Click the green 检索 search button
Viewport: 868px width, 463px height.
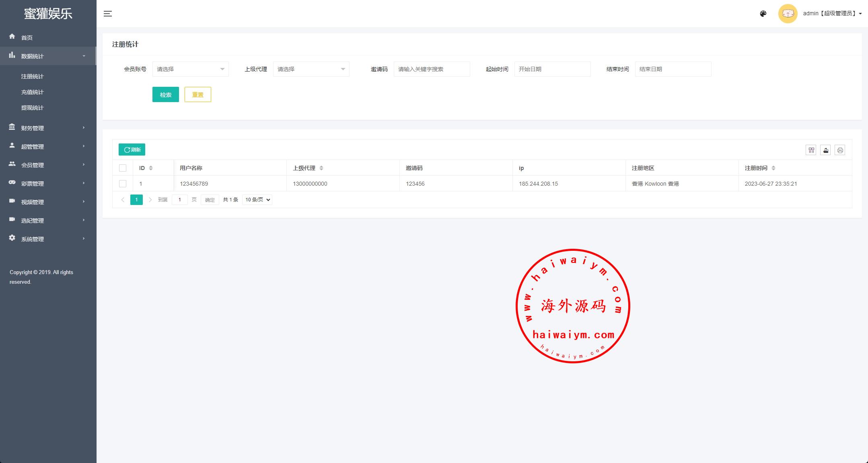165,95
